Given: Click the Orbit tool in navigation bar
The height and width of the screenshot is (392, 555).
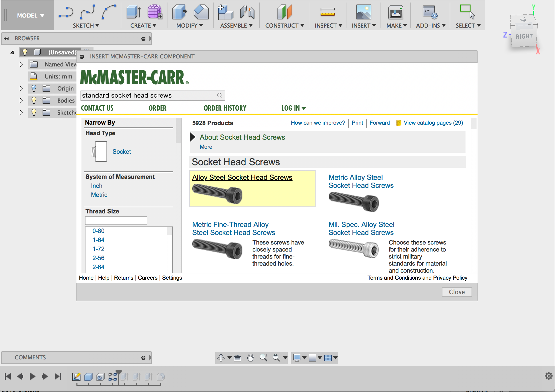Looking at the screenshot, I should 221,358.
